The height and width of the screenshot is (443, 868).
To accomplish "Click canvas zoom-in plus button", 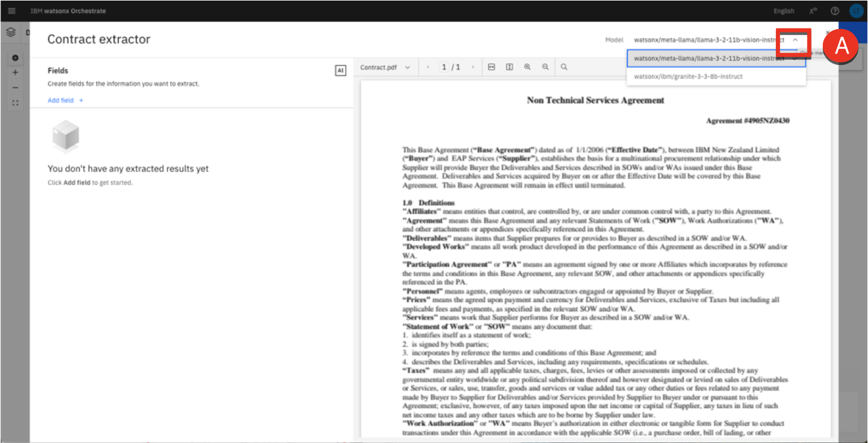I will click(x=15, y=73).
